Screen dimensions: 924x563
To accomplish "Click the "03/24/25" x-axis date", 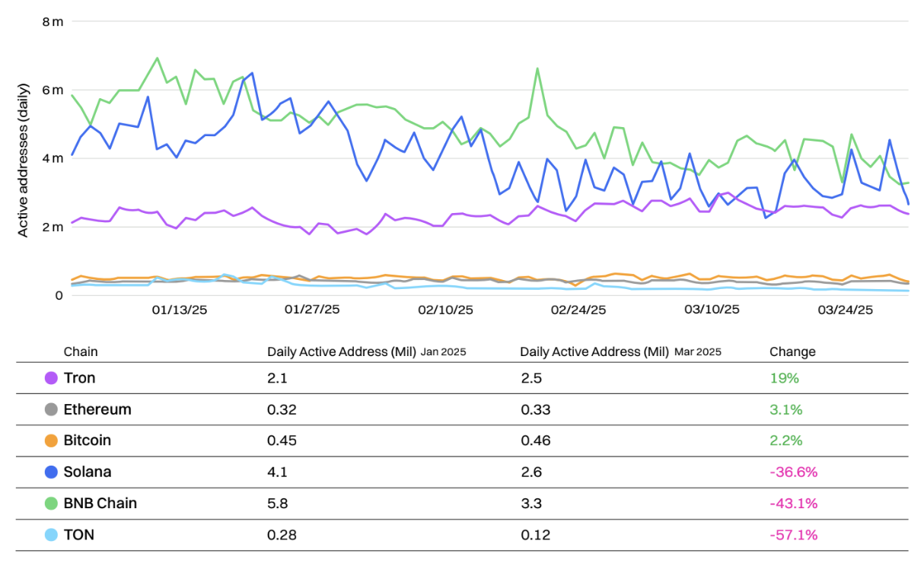I will point(845,310).
